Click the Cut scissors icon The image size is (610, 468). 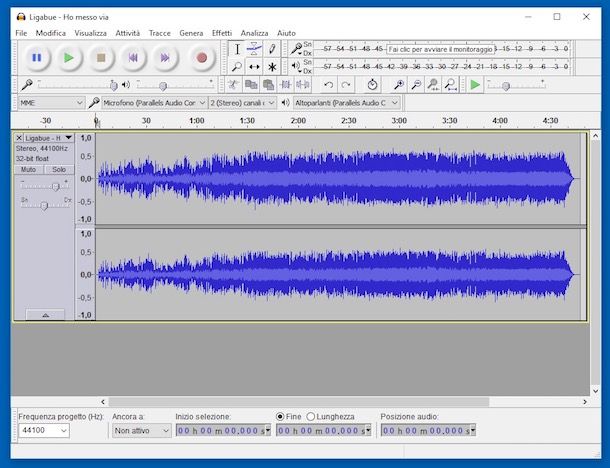pyautogui.click(x=233, y=84)
